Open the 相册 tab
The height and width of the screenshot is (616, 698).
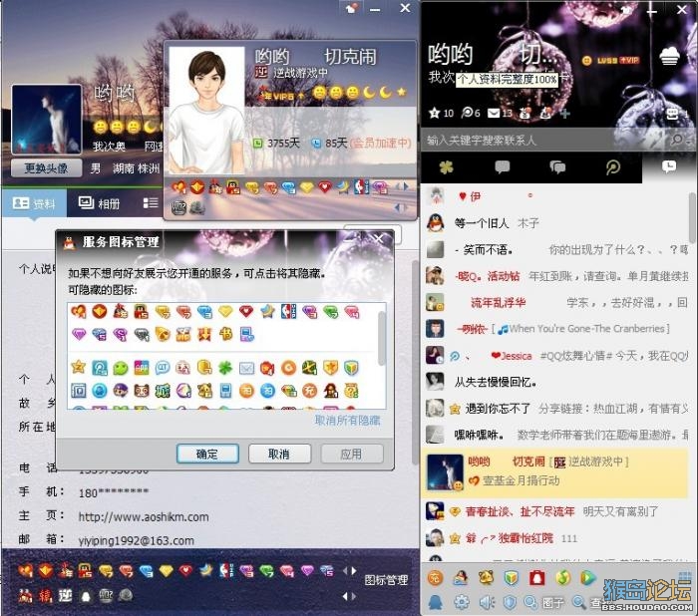click(99, 203)
